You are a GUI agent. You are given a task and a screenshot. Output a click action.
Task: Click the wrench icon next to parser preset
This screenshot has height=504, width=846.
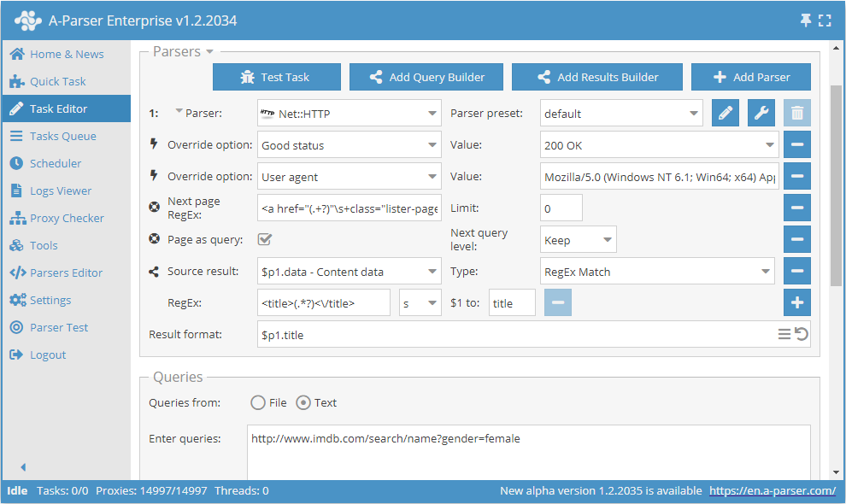coord(761,112)
